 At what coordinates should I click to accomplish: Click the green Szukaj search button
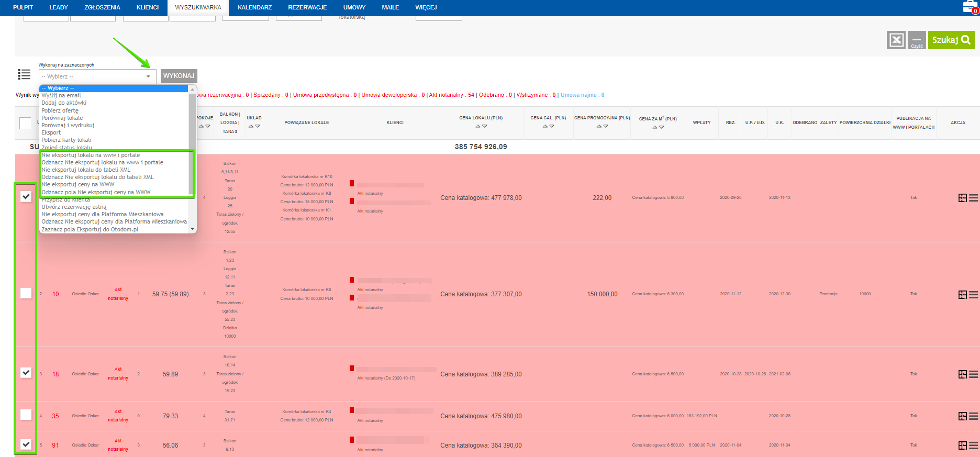pos(951,40)
